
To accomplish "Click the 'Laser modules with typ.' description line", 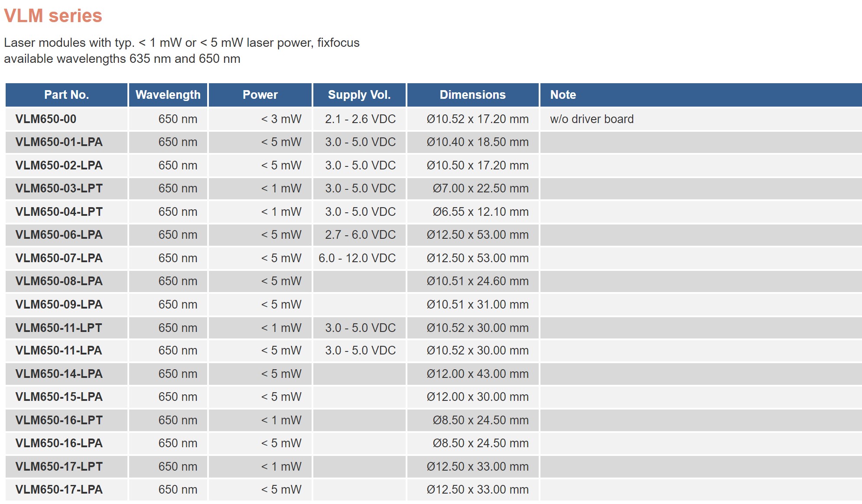I will point(182,43).
